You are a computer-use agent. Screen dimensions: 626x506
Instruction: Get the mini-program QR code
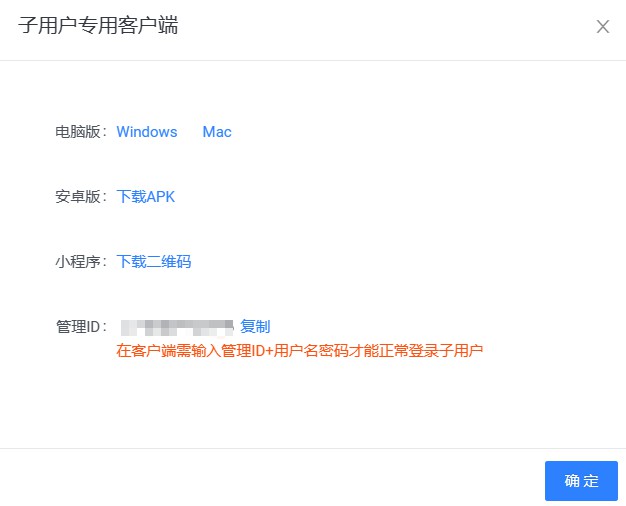pos(154,262)
